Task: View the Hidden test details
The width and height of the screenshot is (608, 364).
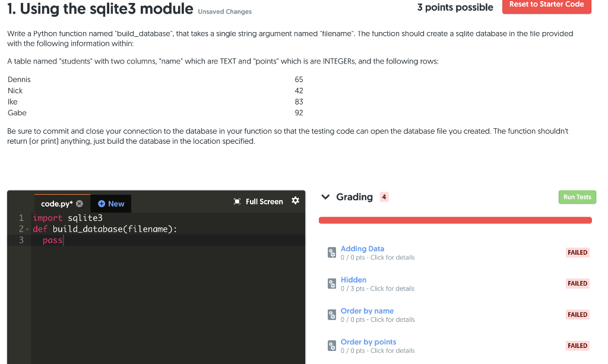Action: click(353, 280)
